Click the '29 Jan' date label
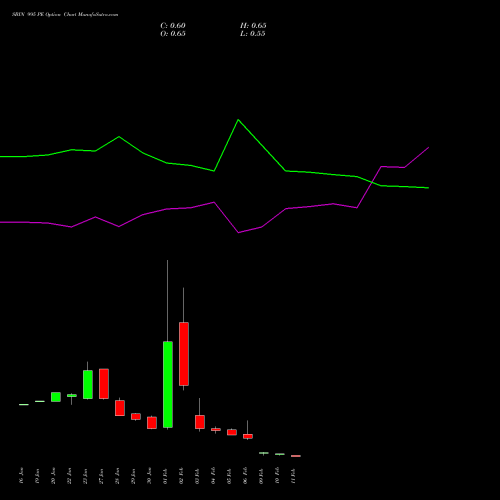Image resolution: width=500 pixels, height=500 pixels. click(x=134, y=476)
